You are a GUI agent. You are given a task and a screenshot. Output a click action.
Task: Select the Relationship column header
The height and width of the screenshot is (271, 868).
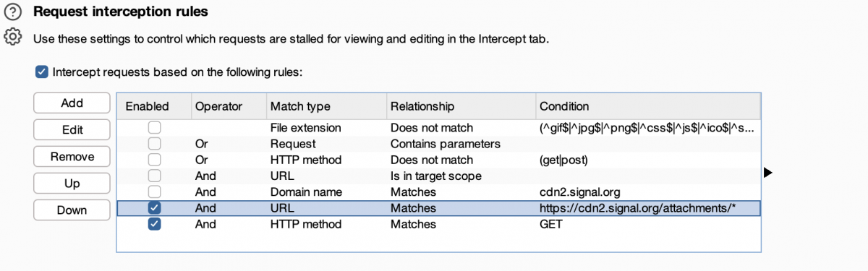coord(461,106)
